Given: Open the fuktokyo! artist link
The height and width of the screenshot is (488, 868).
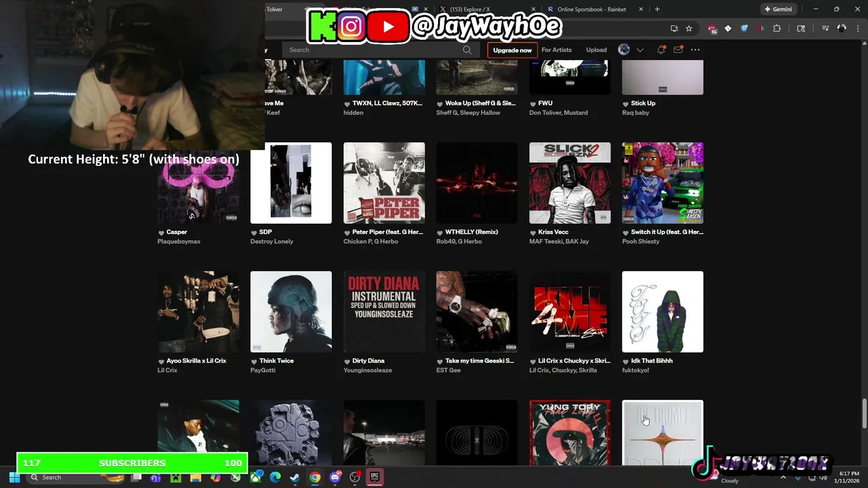Looking at the screenshot, I should click(635, 370).
